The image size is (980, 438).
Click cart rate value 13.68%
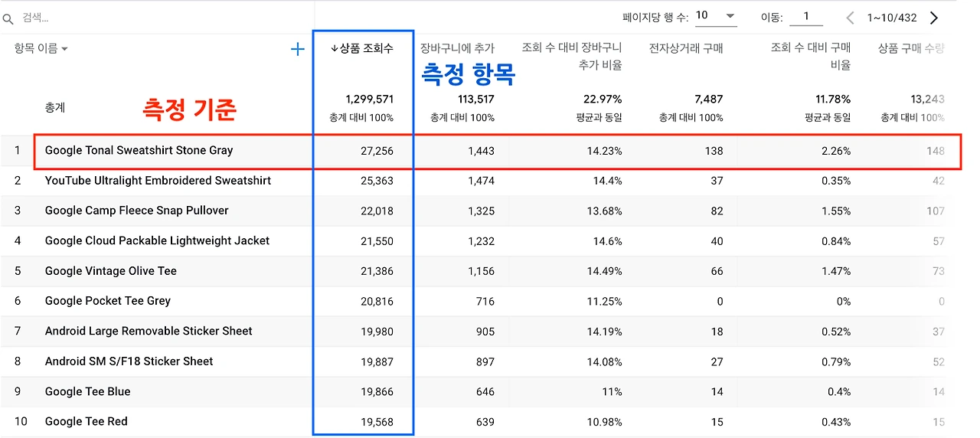pos(604,211)
